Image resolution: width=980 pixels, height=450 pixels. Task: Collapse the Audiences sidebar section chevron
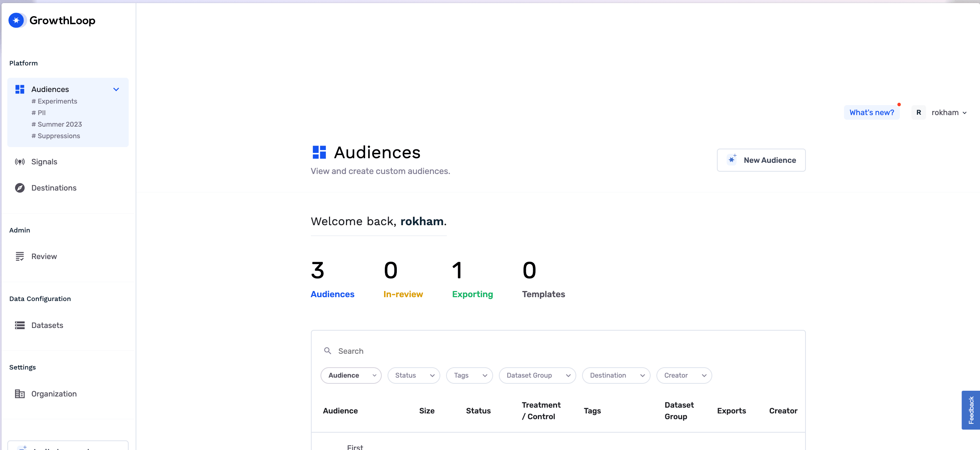pyautogui.click(x=116, y=89)
